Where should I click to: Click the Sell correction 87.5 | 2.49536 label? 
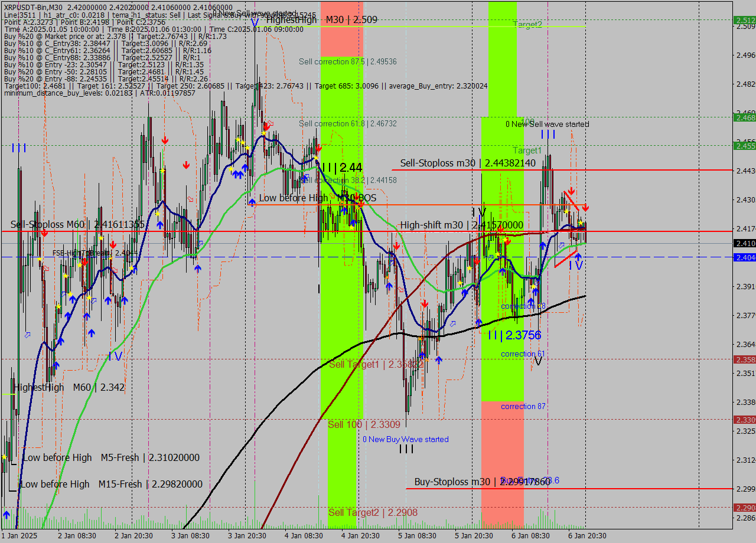point(347,61)
